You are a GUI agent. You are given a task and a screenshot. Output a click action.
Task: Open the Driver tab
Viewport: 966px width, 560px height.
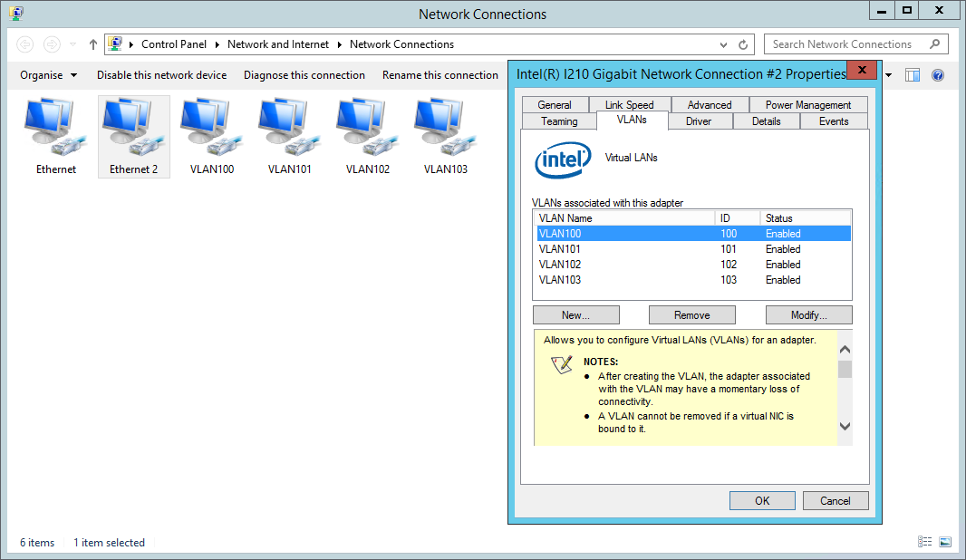coord(699,121)
